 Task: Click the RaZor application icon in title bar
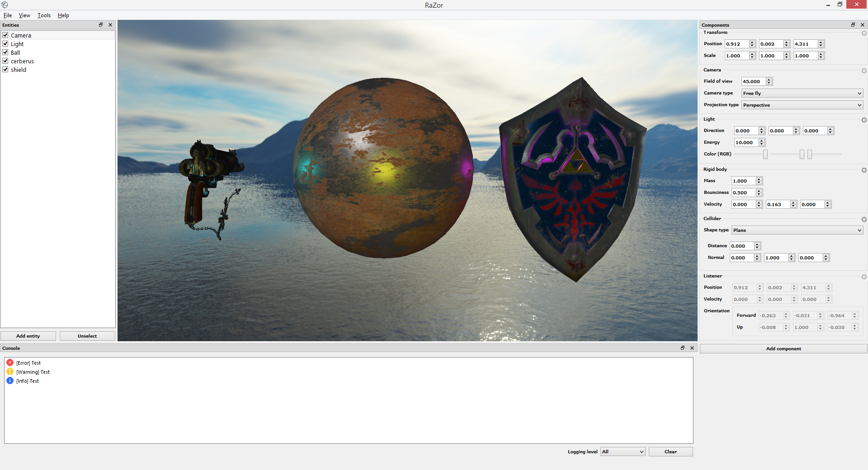[x=5, y=5]
